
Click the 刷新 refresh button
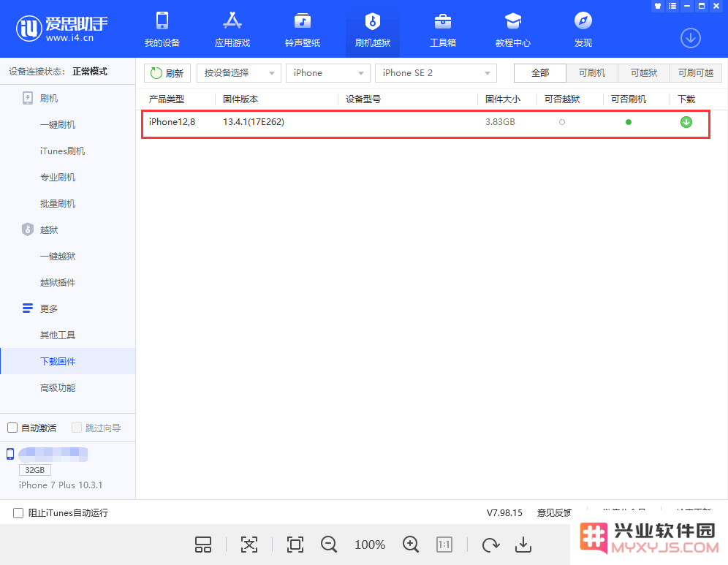point(167,73)
